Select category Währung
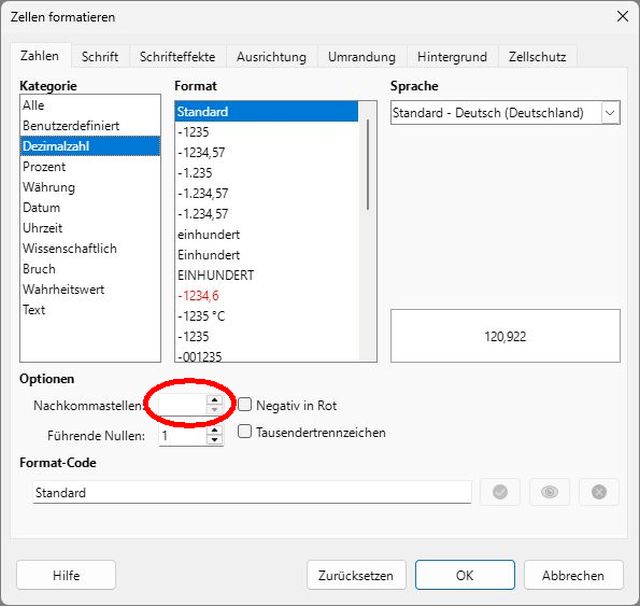 point(90,187)
